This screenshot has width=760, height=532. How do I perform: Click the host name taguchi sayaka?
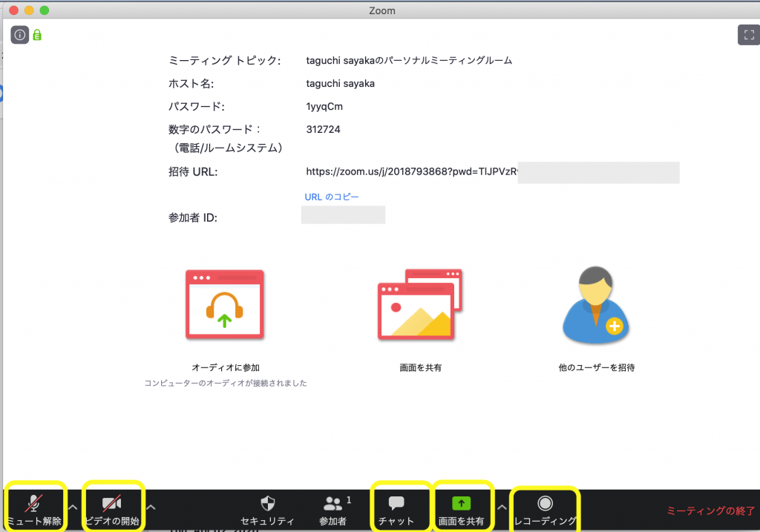coord(340,83)
